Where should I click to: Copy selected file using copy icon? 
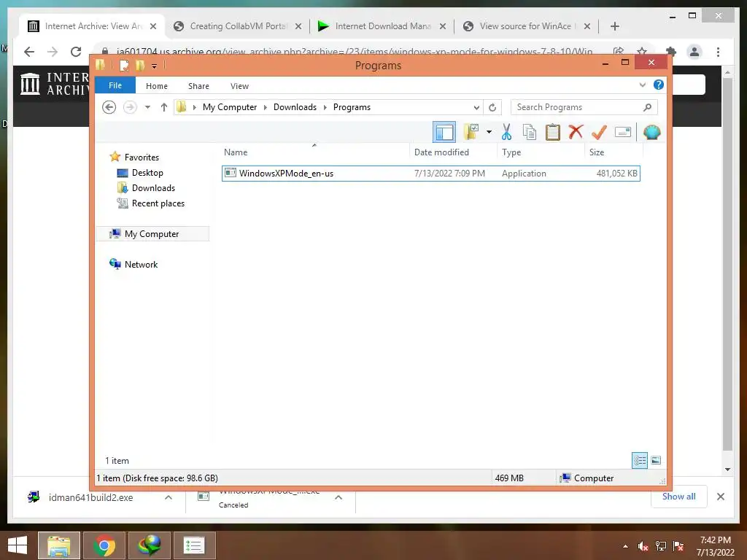[530, 132]
